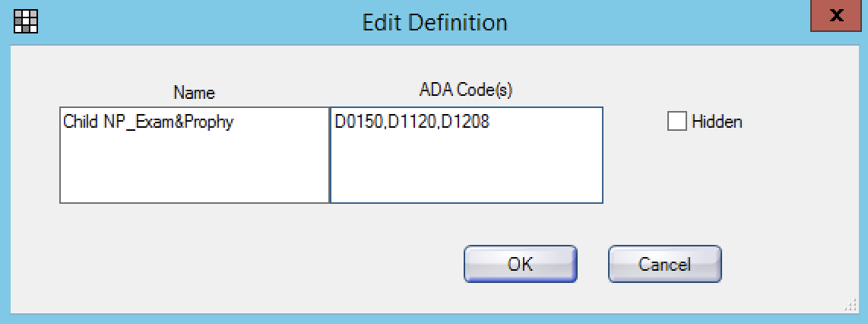Click the Edit Definition title bar text
This screenshot has height=324, width=868.
pos(435,23)
